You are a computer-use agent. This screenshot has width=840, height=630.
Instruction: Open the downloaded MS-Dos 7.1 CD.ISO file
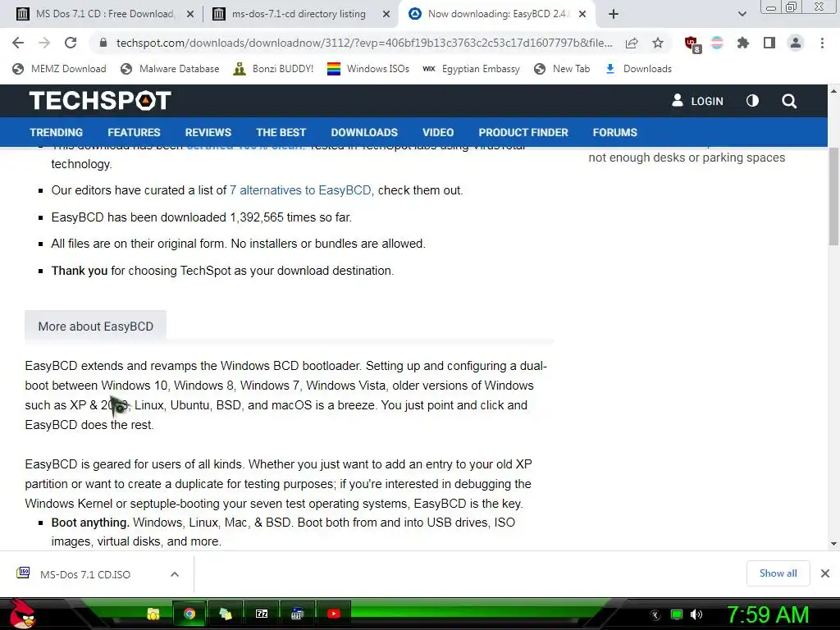tap(84, 574)
